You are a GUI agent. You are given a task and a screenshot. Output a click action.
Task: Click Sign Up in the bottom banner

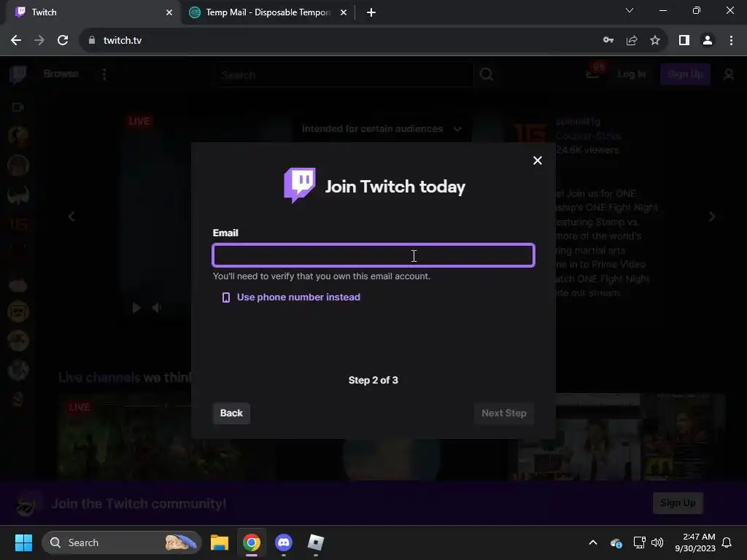coord(678,503)
